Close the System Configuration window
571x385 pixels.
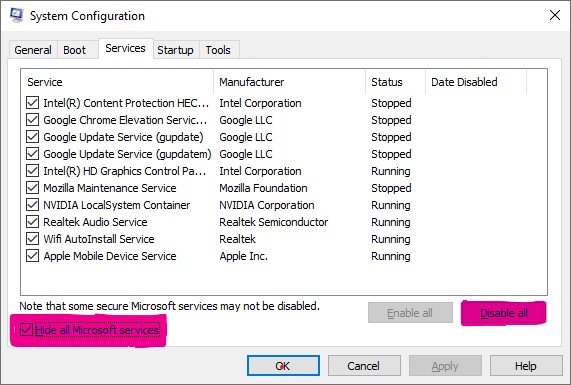(555, 15)
